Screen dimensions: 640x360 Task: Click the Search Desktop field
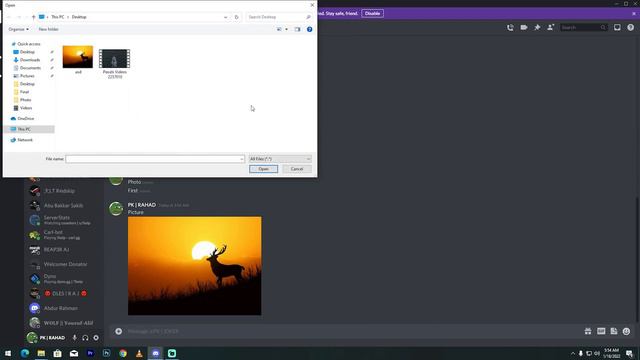coord(278,17)
